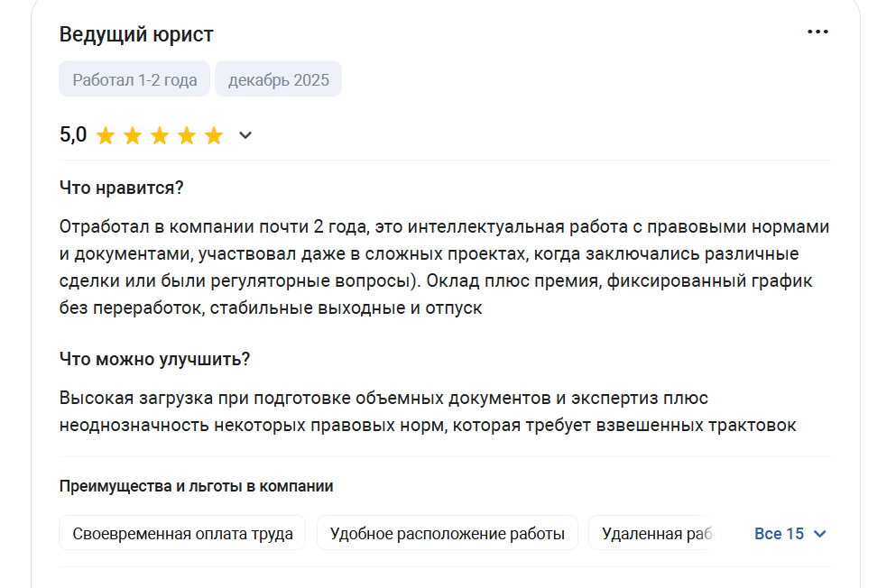This screenshot has width=896, height=588.
Task: Click the "декабрь 2025" date badge
Action: [278, 78]
